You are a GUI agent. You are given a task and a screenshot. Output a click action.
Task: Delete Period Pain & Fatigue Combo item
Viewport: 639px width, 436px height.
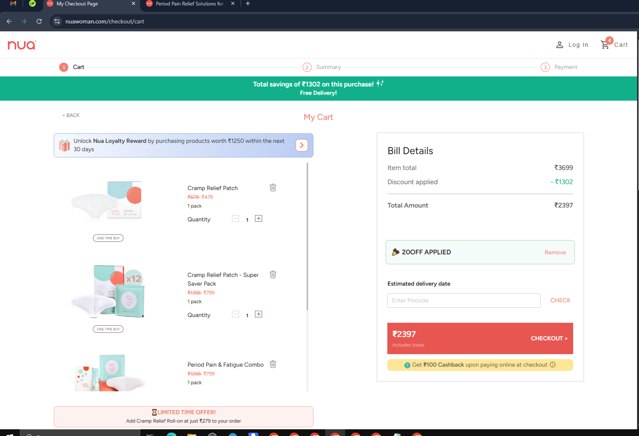273,364
